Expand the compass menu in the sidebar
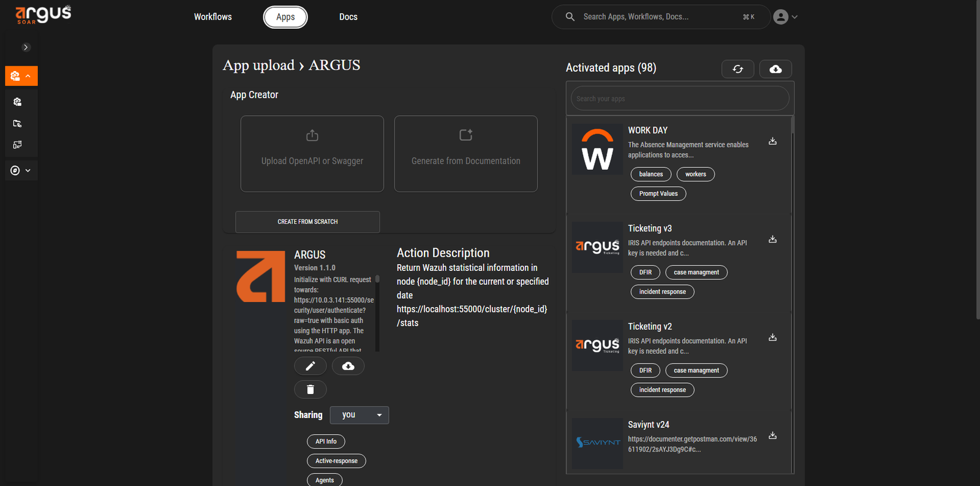The width and height of the screenshot is (980, 486). click(21, 170)
